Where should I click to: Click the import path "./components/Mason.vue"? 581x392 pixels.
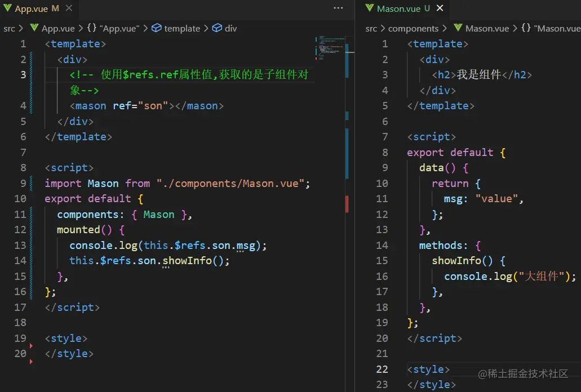[230, 184]
